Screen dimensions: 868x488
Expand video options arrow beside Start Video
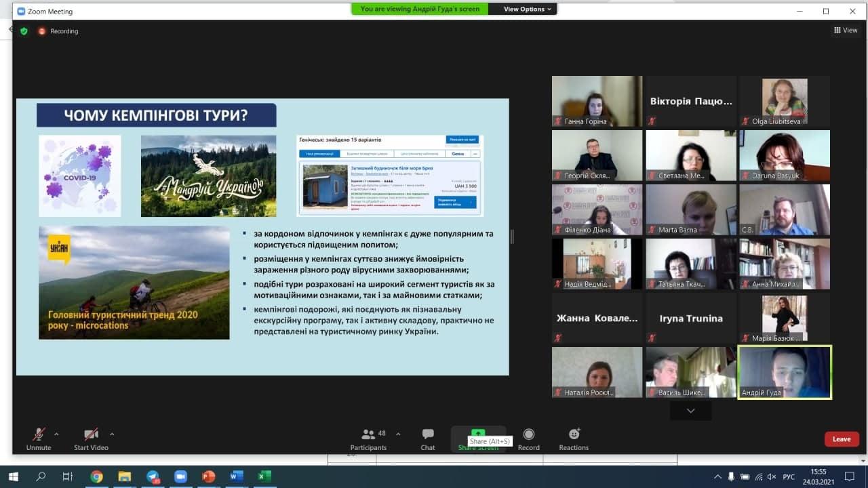tap(112, 434)
